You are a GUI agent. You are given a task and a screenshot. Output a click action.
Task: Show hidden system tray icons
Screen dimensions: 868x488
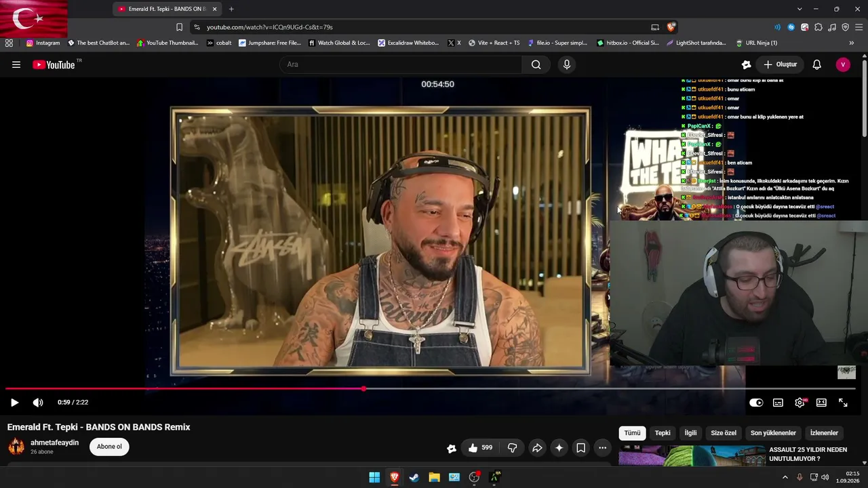(x=785, y=477)
